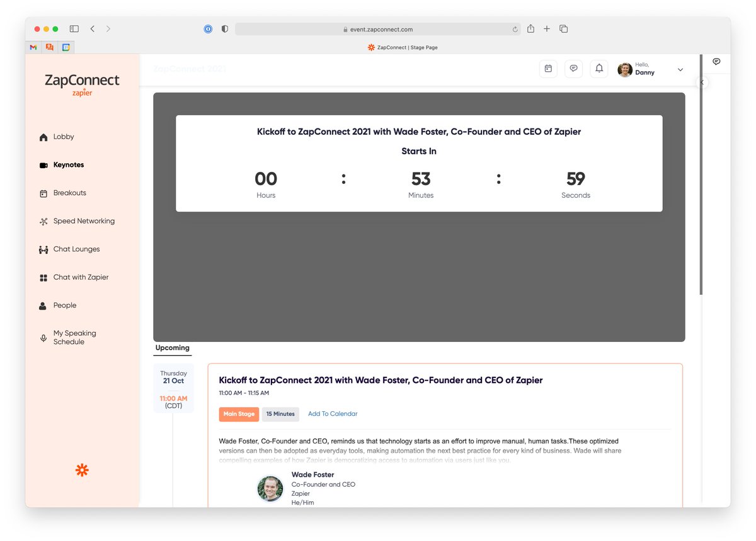The width and height of the screenshot is (756, 541).
Task: Click the Wade Foster speaker name
Action: click(312, 475)
